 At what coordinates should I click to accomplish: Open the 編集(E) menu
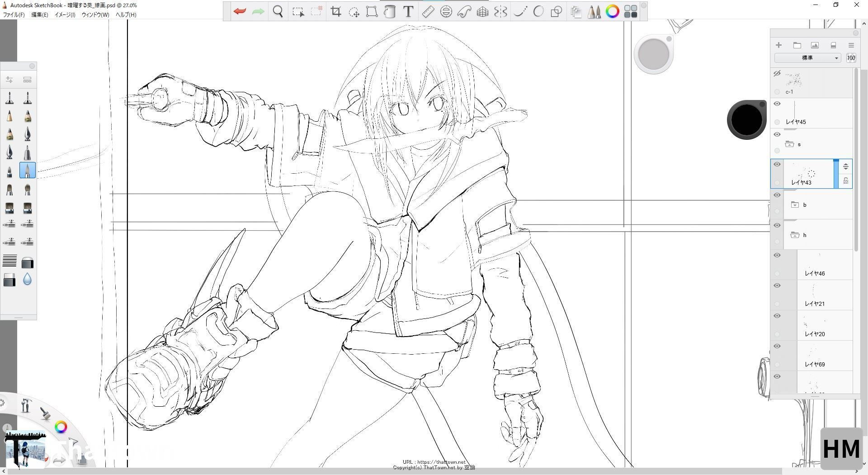[40, 15]
